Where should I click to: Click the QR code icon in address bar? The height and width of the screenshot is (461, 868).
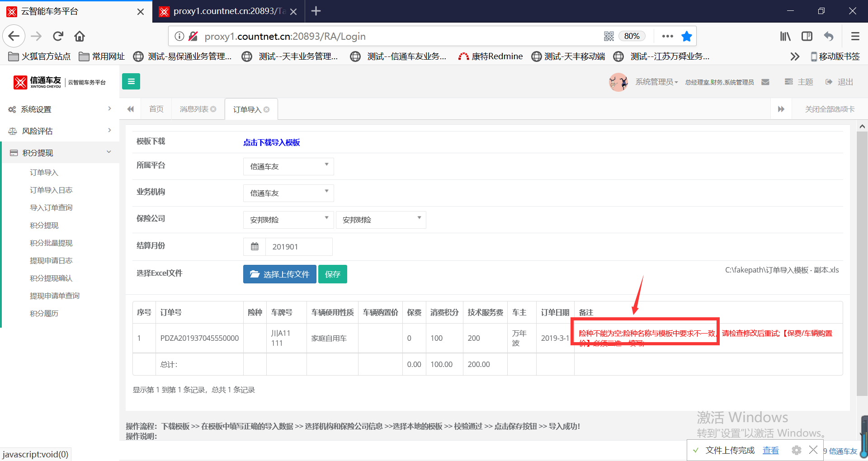pos(609,36)
